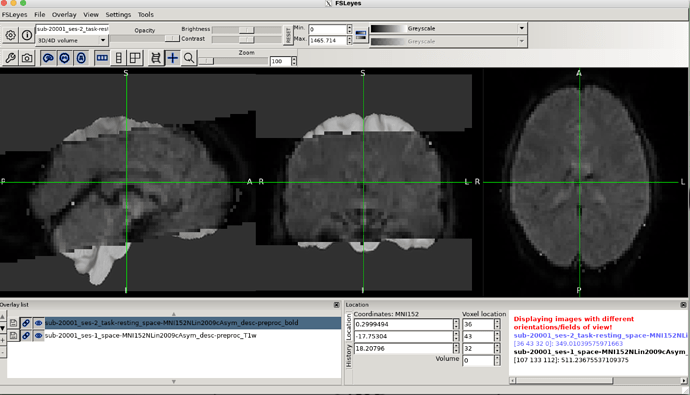
Task: Switch to the History vertical tab
Action: point(349,356)
